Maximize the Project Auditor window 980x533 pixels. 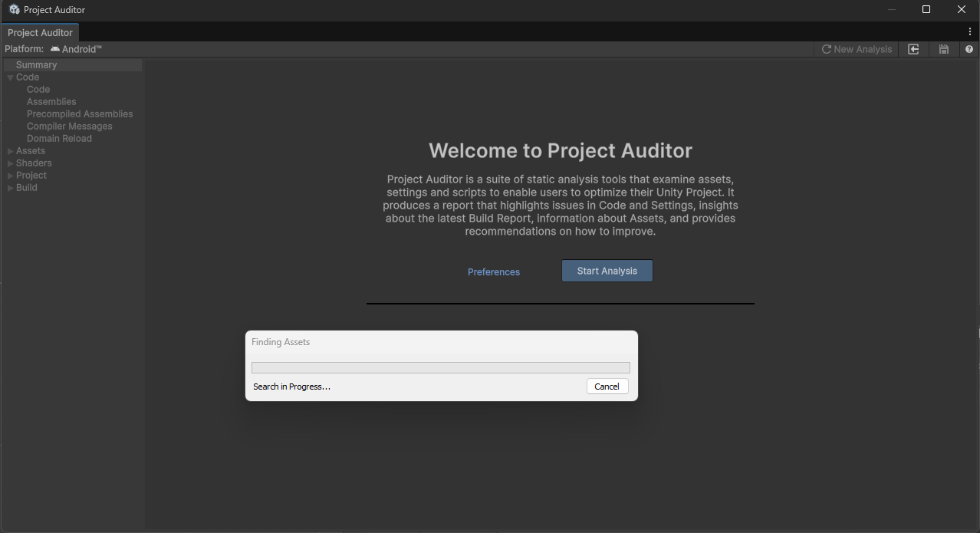click(x=926, y=9)
